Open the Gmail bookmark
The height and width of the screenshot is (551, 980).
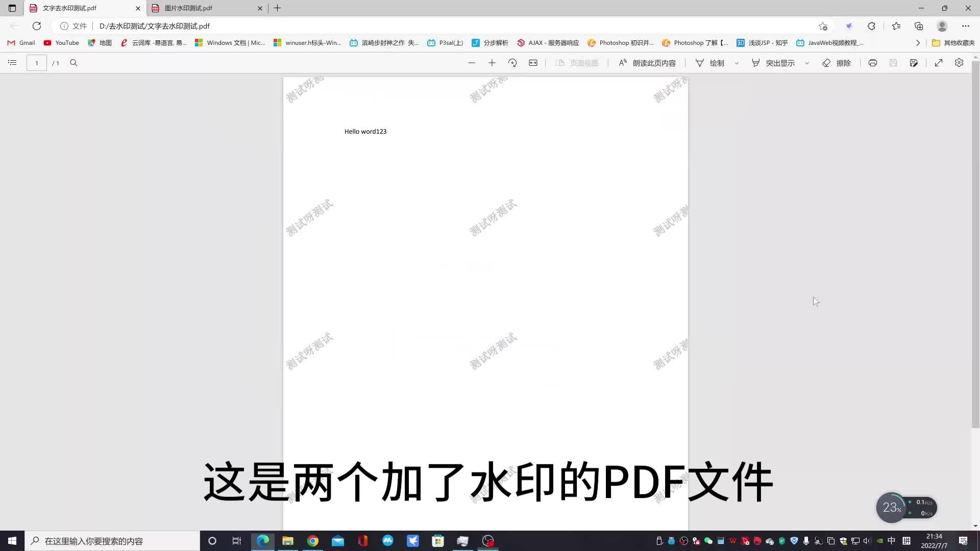[21, 43]
